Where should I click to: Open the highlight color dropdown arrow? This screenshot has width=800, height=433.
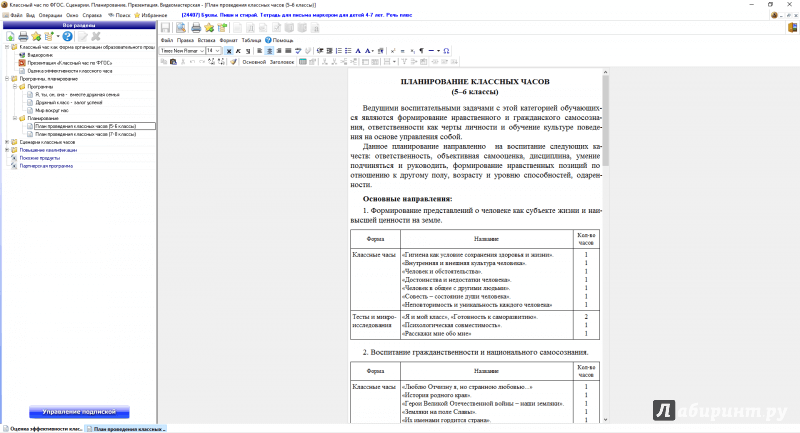(x=373, y=51)
